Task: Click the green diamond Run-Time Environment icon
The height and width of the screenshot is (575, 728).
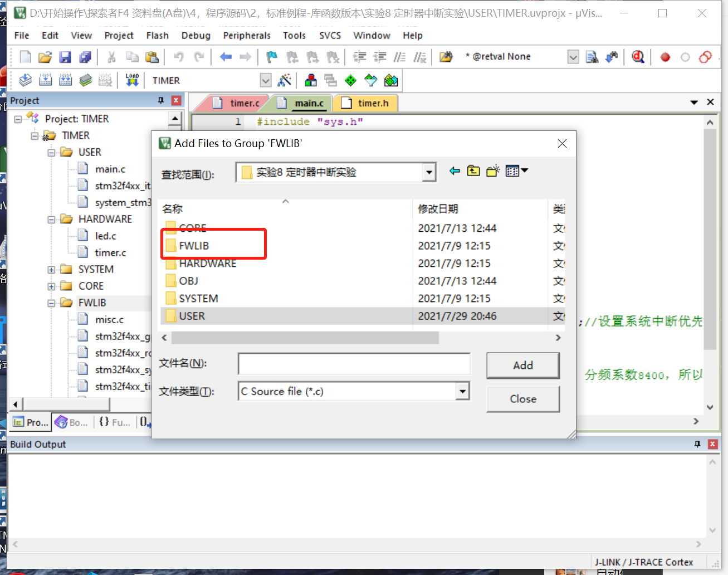Action: [x=350, y=80]
